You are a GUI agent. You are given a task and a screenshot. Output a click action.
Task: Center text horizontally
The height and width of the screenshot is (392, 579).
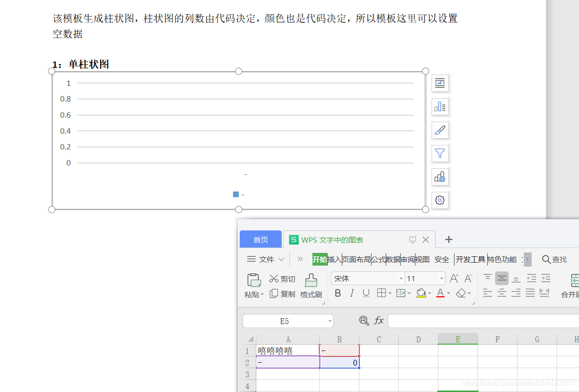click(x=501, y=293)
